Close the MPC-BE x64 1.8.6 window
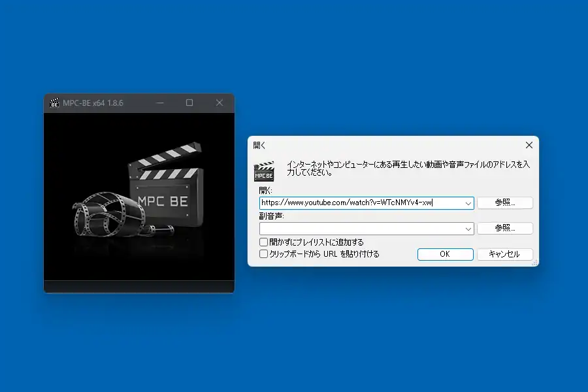This screenshot has width=588, height=392. coord(220,103)
